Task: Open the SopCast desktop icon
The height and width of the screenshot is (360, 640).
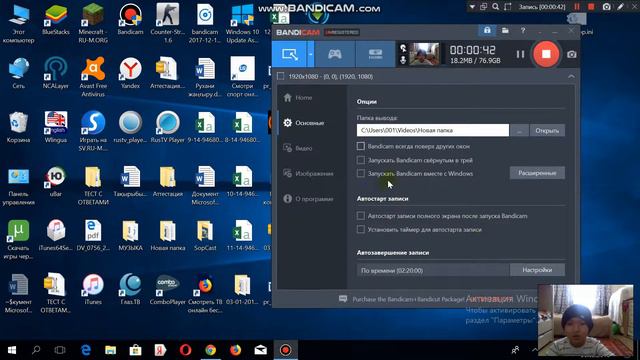Action: 205,235
